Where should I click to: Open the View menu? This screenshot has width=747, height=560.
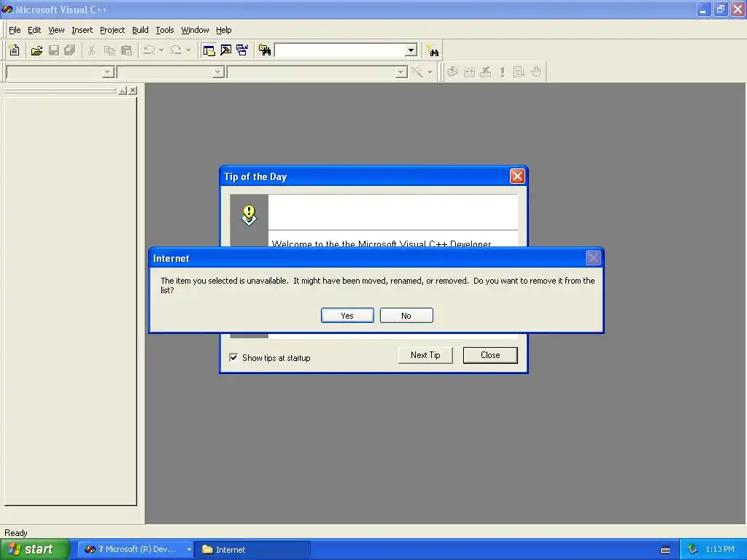pyautogui.click(x=56, y=30)
